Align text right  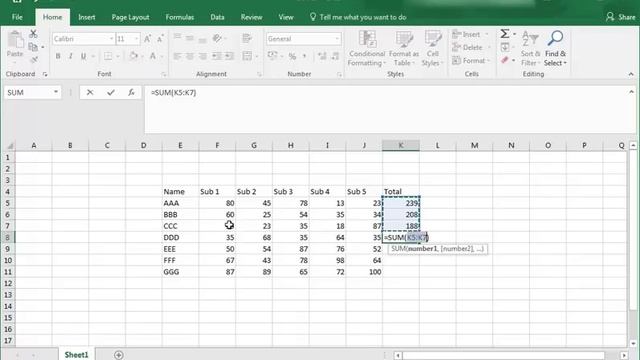[x=202, y=56]
